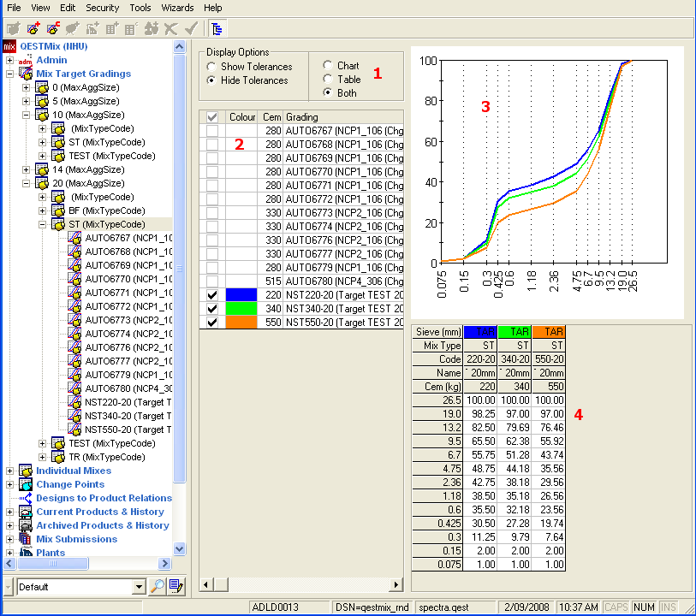
Task: Click the Current Products & History icon
Action: click(x=26, y=512)
